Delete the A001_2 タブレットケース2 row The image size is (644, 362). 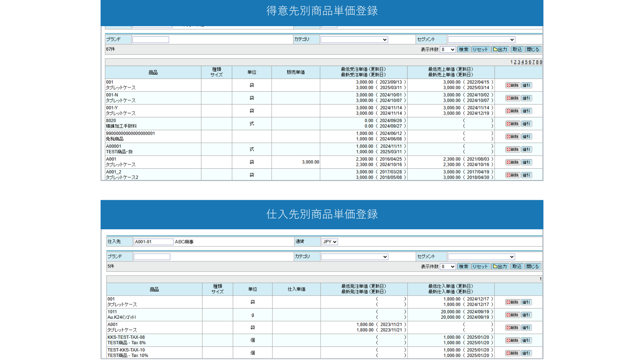(513, 175)
